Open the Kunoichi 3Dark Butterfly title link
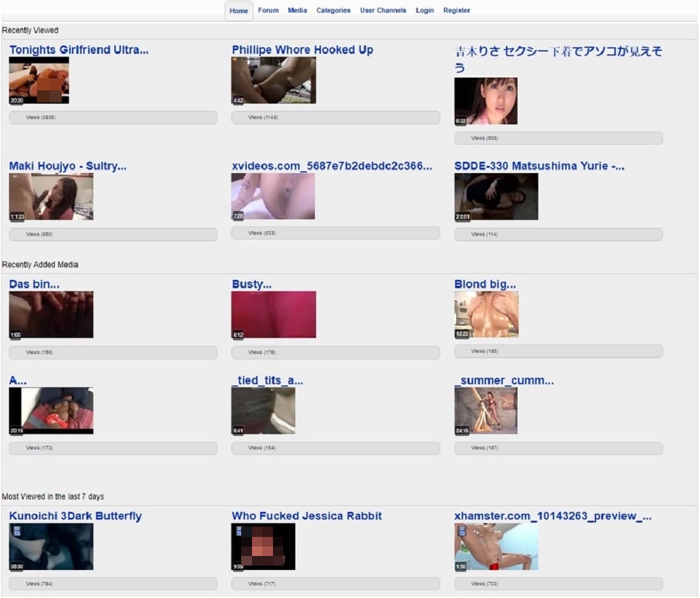This screenshot has width=700, height=598. point(75,516)
